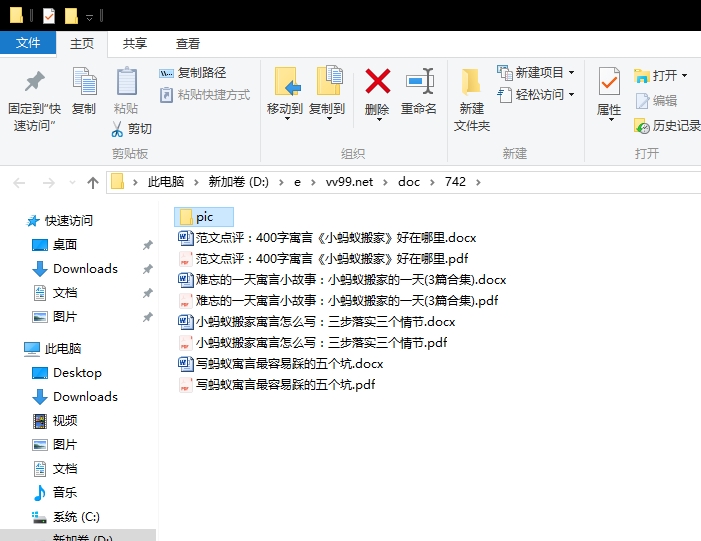This screenshot has width=701, height=541.
Task: Select 小蚂蚁搬家寓言怎么写：三步落实三个情节.docx
Action: click(317, 321)
